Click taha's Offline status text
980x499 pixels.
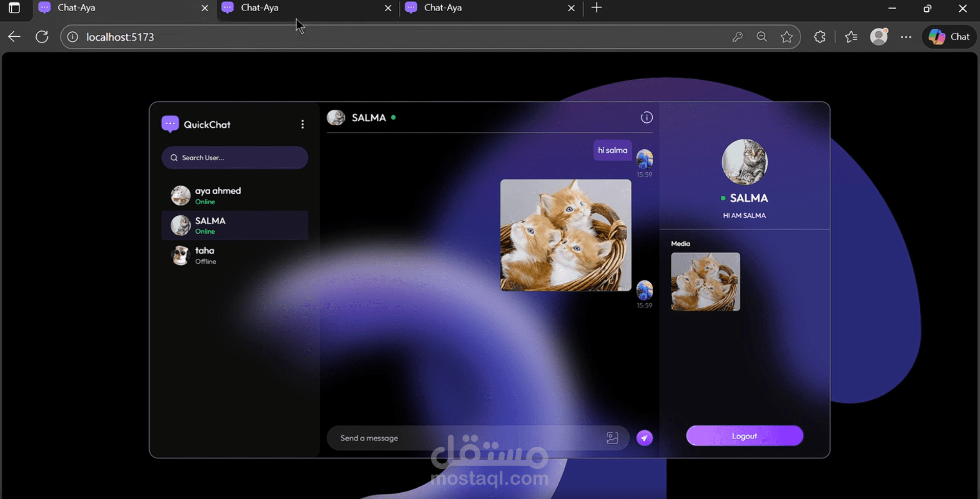[x=206, y=261]
